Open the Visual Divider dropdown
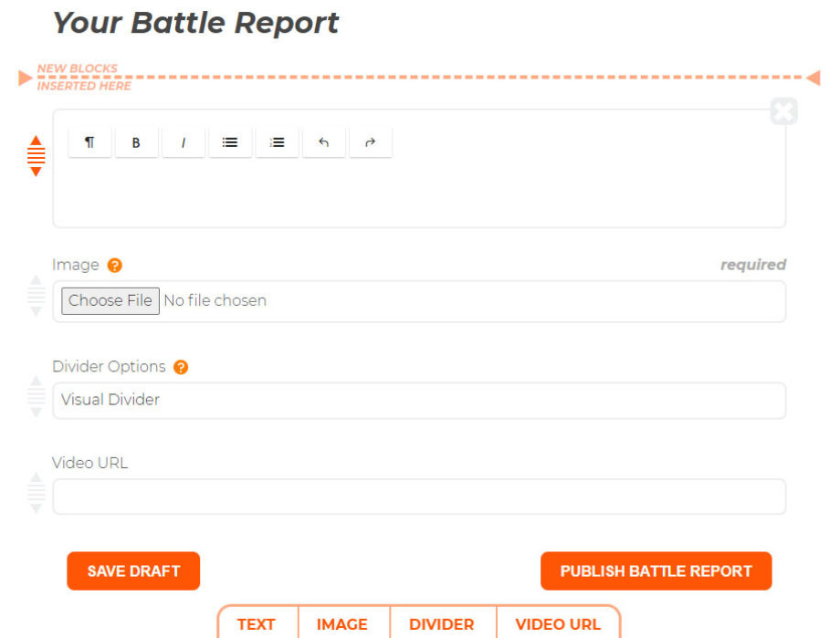This screenshot has width=840, height=638. 419,400
